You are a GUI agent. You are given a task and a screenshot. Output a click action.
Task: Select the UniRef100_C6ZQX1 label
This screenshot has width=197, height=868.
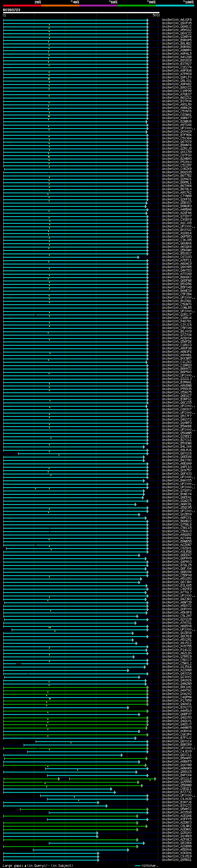177,548
